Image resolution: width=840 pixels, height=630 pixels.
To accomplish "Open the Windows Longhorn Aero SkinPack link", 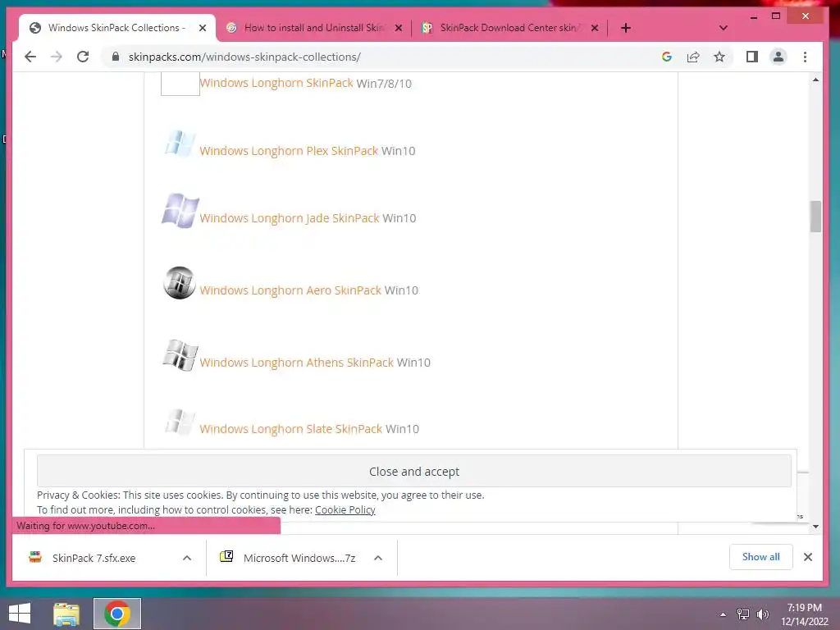I will [x=290, y=290].
